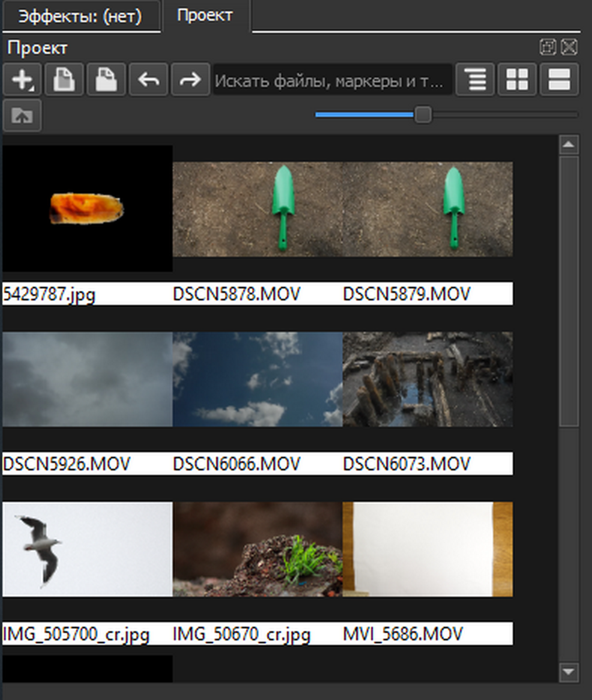Image resolution: width=592 pixels, height=700 pixels.
Task: Click the new project document icon
Action: click(64, 79)
